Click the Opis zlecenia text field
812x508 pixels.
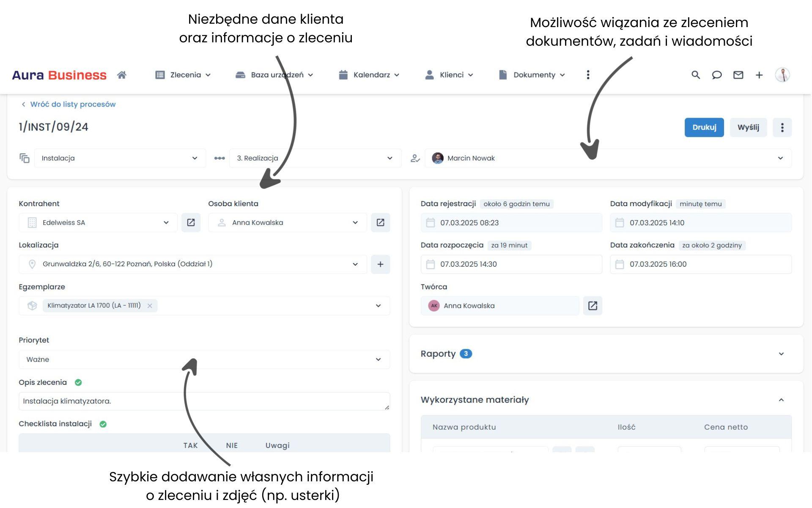204,401
